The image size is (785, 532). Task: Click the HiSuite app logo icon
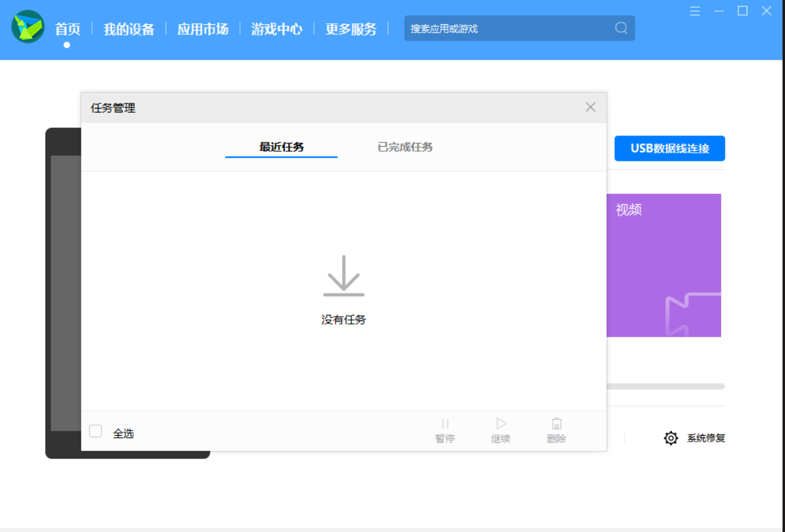coord(28,27)
